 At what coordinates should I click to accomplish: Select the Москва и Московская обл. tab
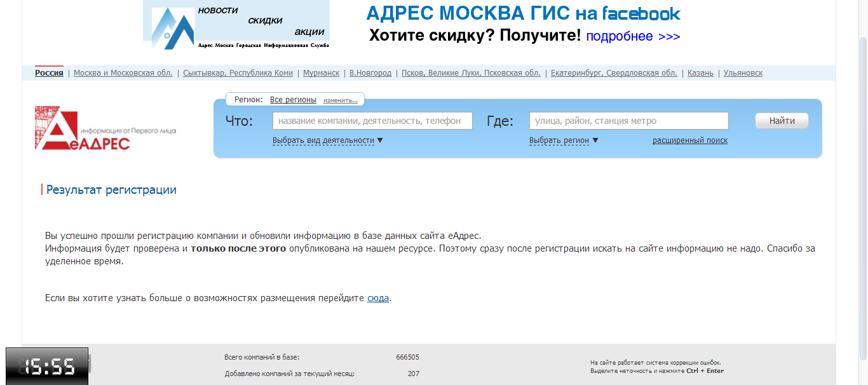(123, 73)
